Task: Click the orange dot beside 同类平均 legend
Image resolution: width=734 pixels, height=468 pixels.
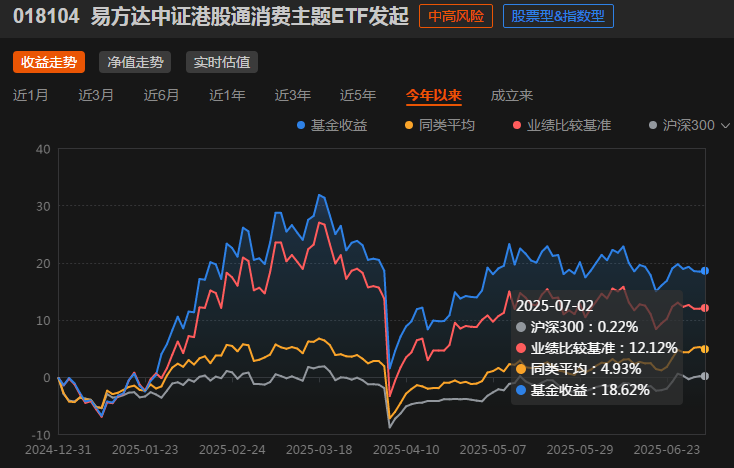Action: coord(409,125)
